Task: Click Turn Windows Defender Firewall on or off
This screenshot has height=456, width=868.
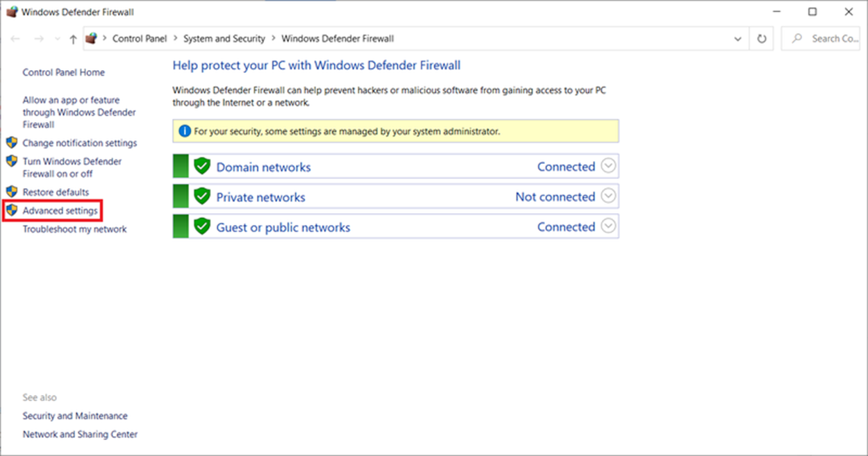Action: 72,167
